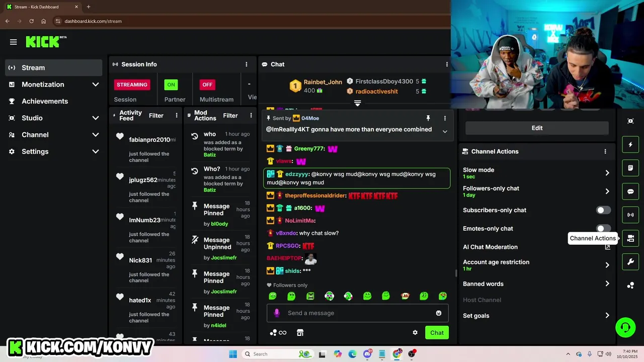Open chat bubble icon in right sidebar
Viewport: 644px width, 362px height.
[x=630, y=192]
